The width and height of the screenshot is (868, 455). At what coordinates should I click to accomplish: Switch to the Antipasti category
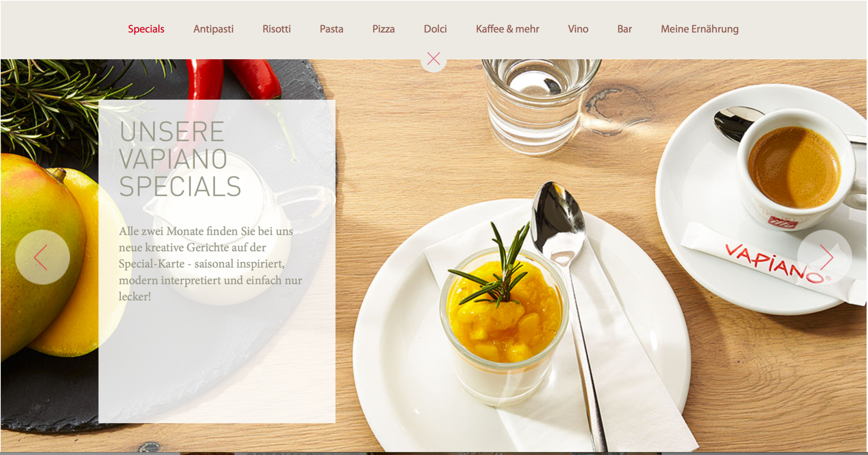pos(214,29)
